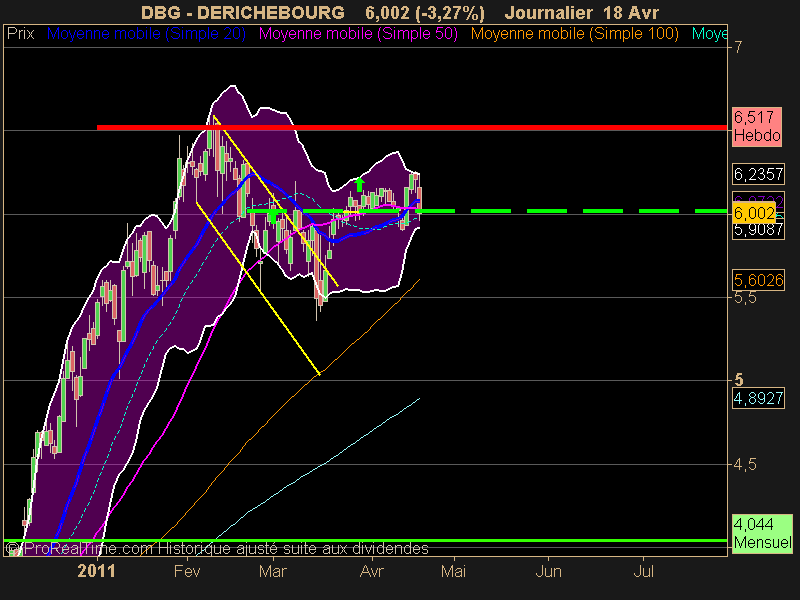
Task: Click the "6,2357" upper band price label
Action: coord(758,174)
